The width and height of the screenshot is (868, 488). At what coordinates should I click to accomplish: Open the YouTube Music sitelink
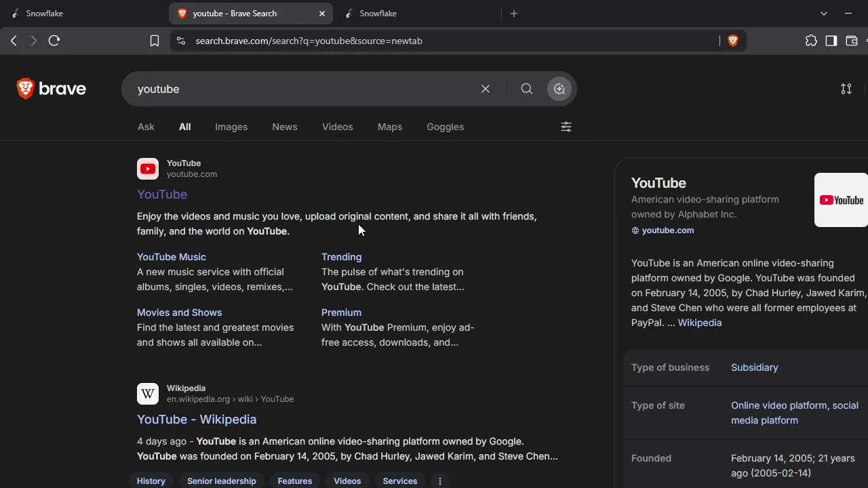(x=172, y=257)
